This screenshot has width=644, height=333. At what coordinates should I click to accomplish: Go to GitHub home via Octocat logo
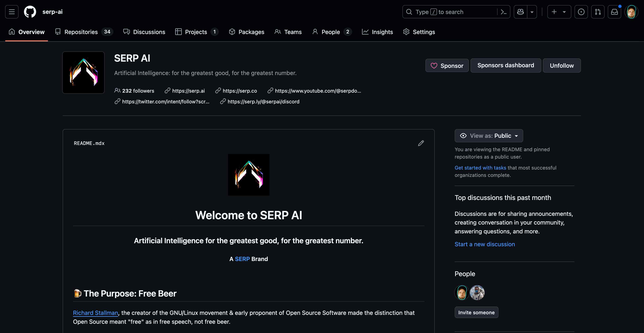coord(30,12)
